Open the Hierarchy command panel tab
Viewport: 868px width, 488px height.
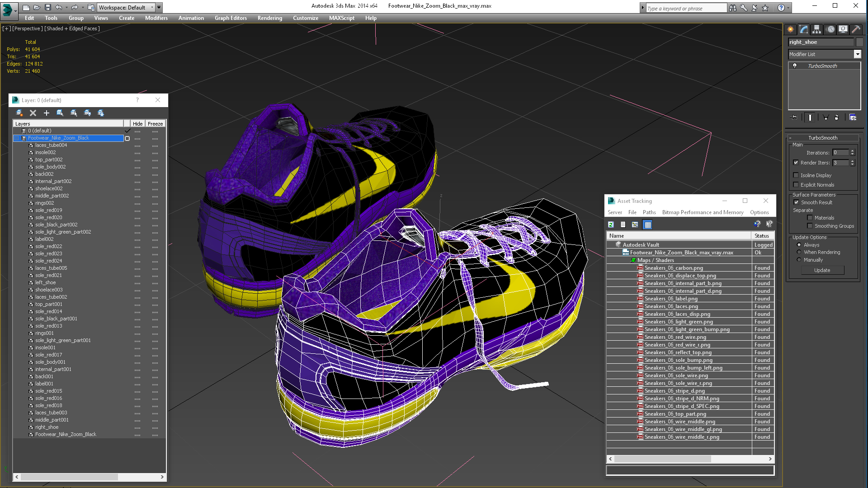816,29
